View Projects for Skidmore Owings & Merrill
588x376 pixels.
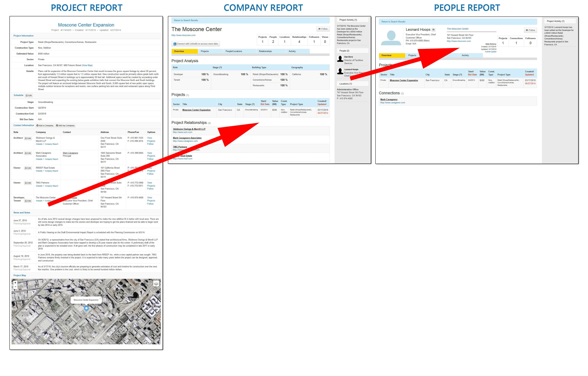click(x=151, y=140)
